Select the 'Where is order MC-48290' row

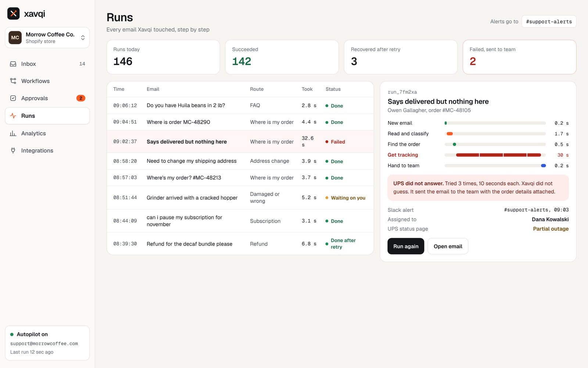coord(240,122)
